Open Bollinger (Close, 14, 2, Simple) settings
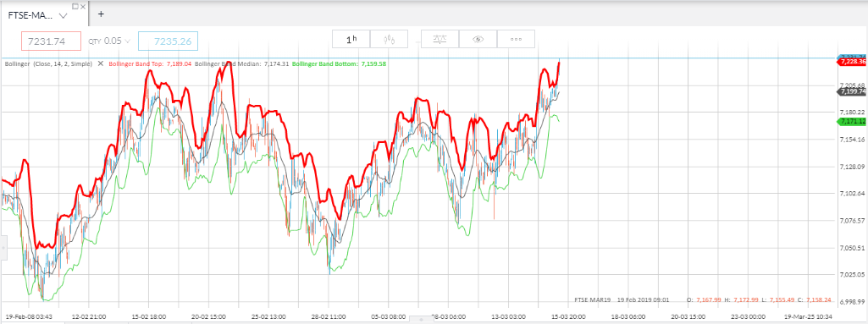 pos(49,63)
